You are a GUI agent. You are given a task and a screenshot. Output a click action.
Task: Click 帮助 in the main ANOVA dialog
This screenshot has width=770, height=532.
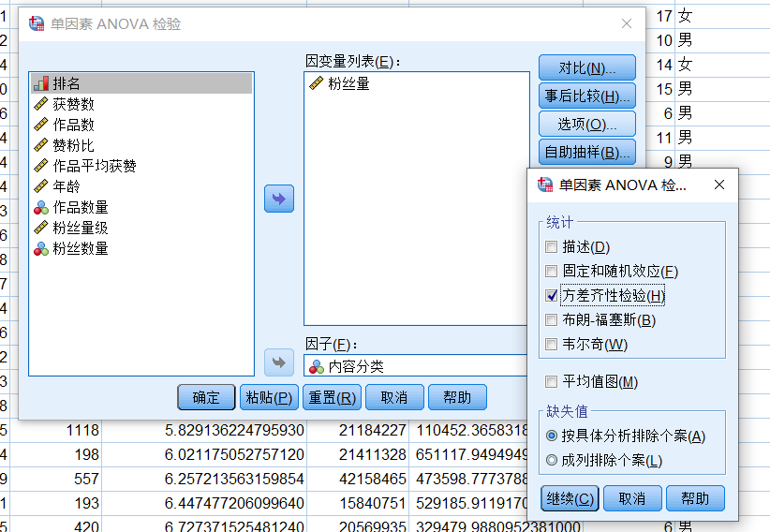[458, 397]
